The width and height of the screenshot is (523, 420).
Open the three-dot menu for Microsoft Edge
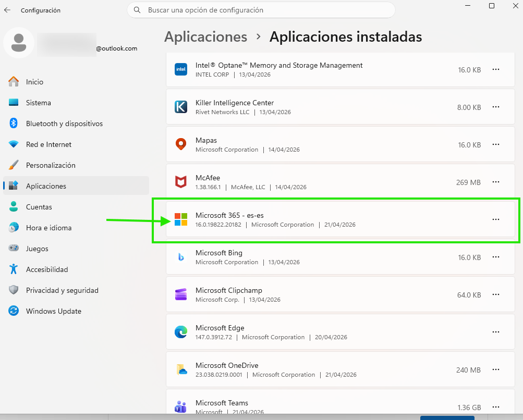496,332
